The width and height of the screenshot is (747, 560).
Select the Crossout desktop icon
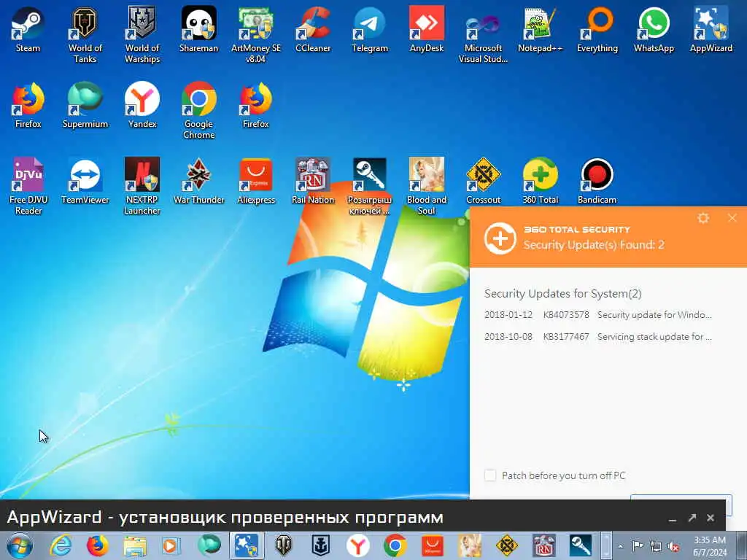click(483, 181)
